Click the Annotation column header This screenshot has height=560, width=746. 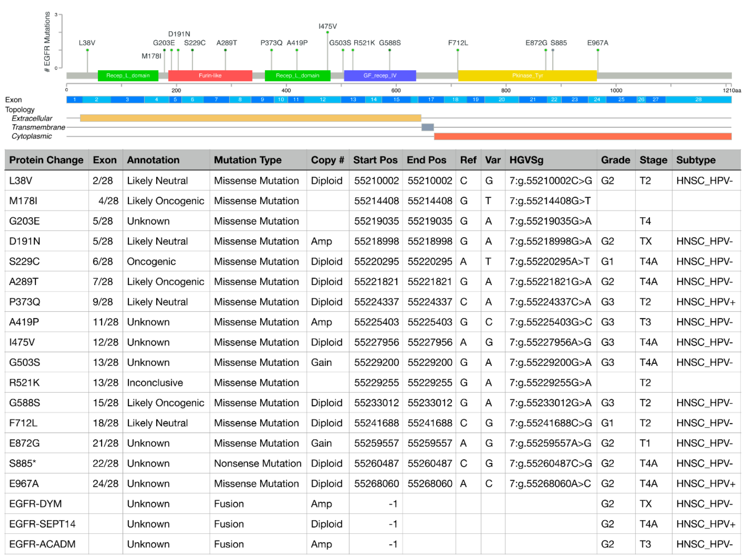point(153,160)
